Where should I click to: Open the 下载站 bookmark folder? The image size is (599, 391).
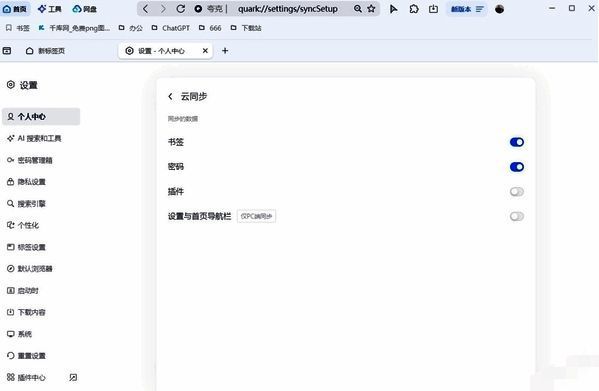[246, 28]
